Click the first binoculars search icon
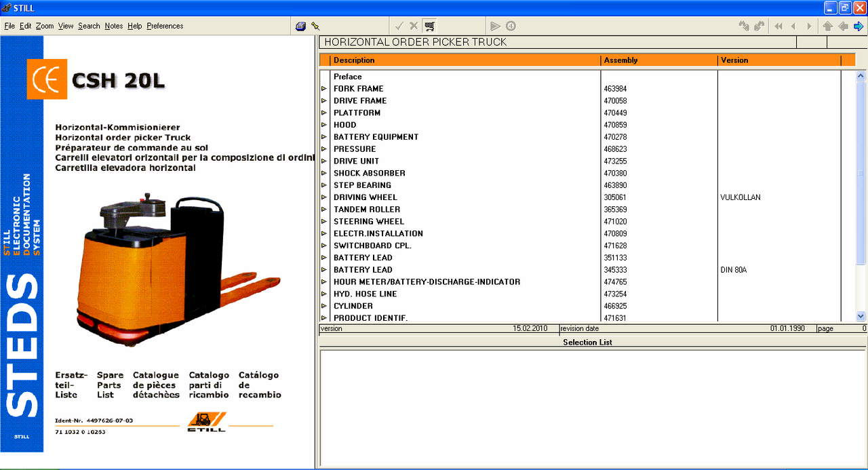868x470 pixels. pos(744,26)
